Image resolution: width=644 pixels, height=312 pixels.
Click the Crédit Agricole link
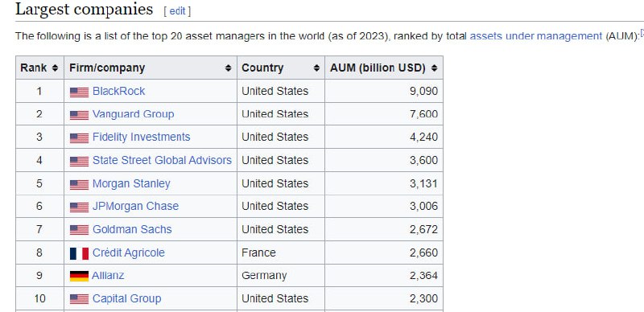point(129,252)
